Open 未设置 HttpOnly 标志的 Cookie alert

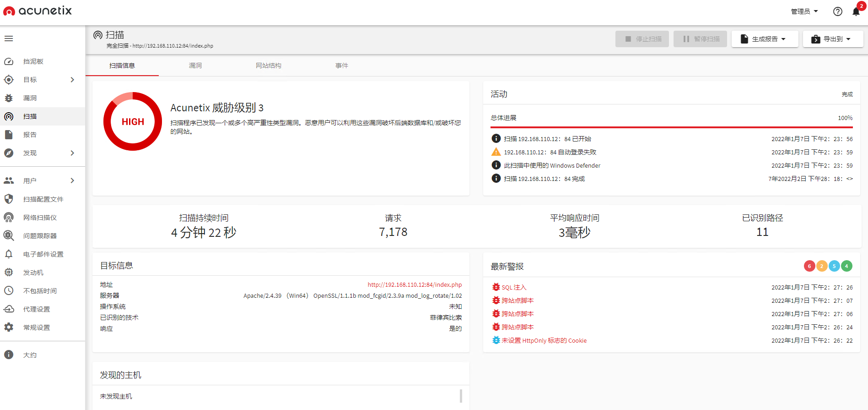[544, 340]
